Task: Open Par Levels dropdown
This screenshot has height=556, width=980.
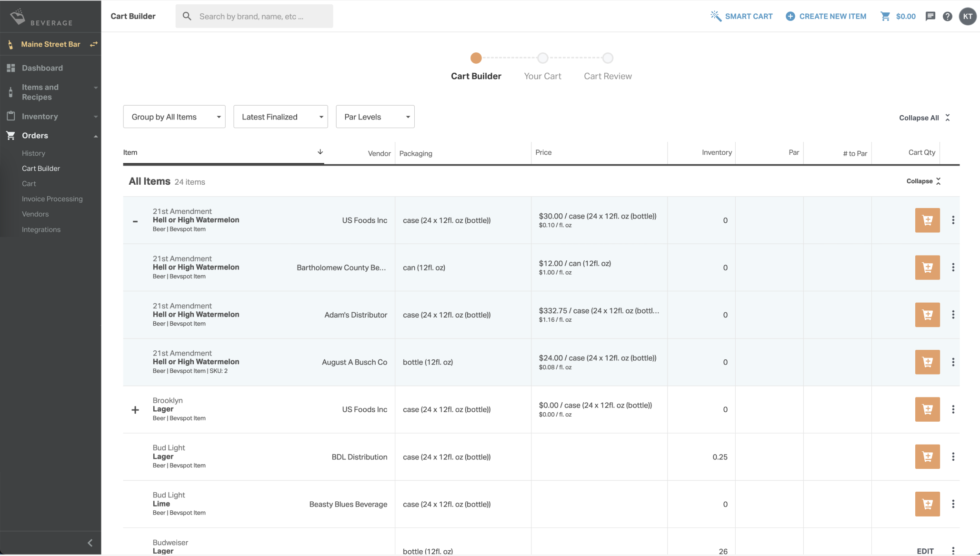Action: (x=375, y=117)
